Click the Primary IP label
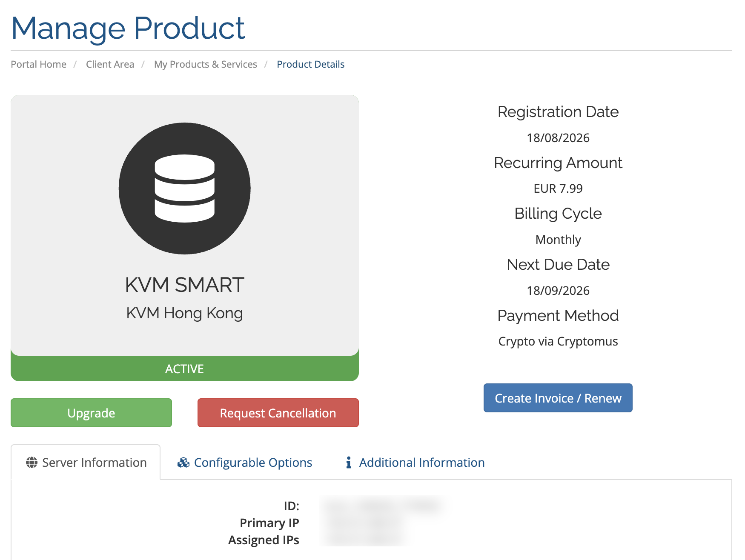 coord(269,523)
